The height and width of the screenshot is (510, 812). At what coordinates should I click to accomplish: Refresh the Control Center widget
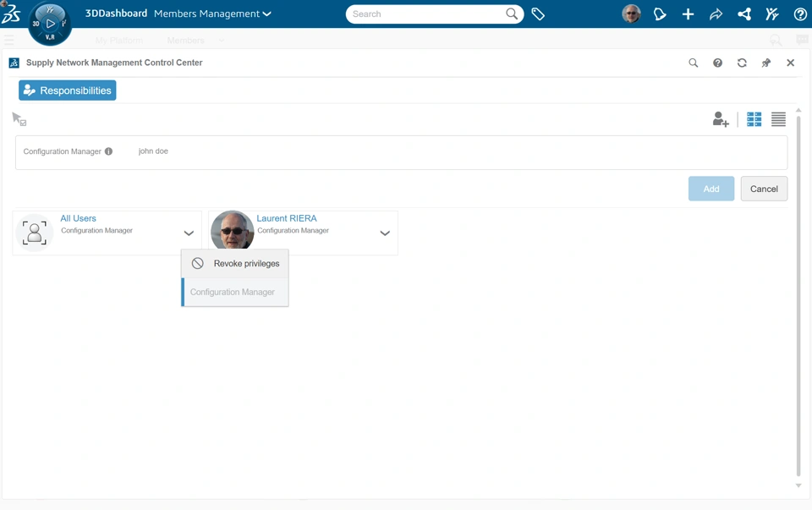[742, 63]
